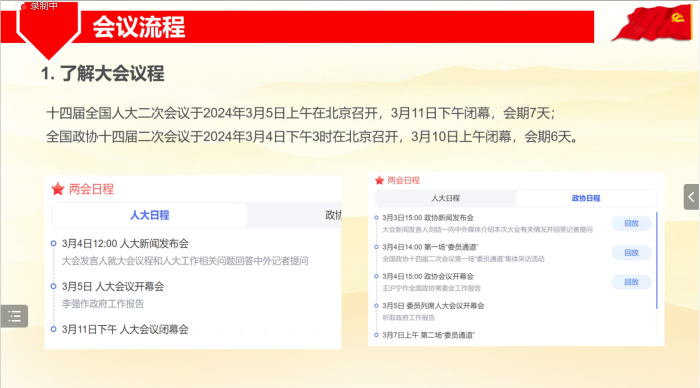Select the 人大日程 tab in right panel
The width and height of the screenshot is (700, 388).
coord(445,198)
